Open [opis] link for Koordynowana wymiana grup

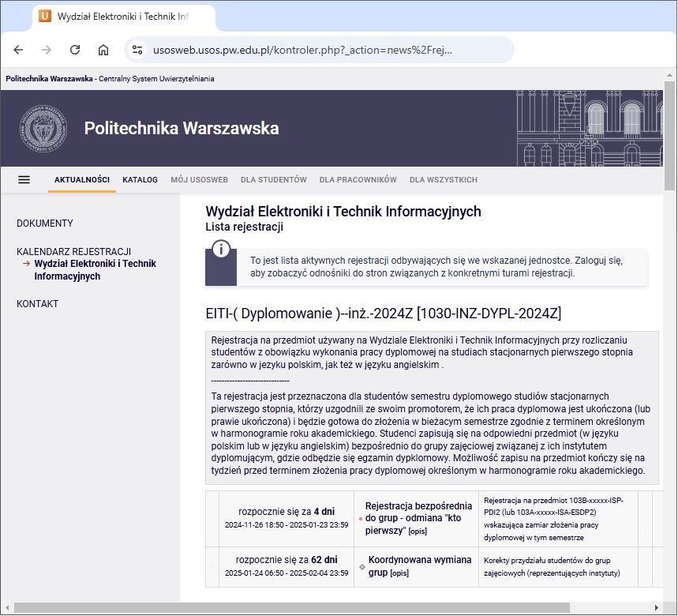pyautogui.click(x=399, y=573)
